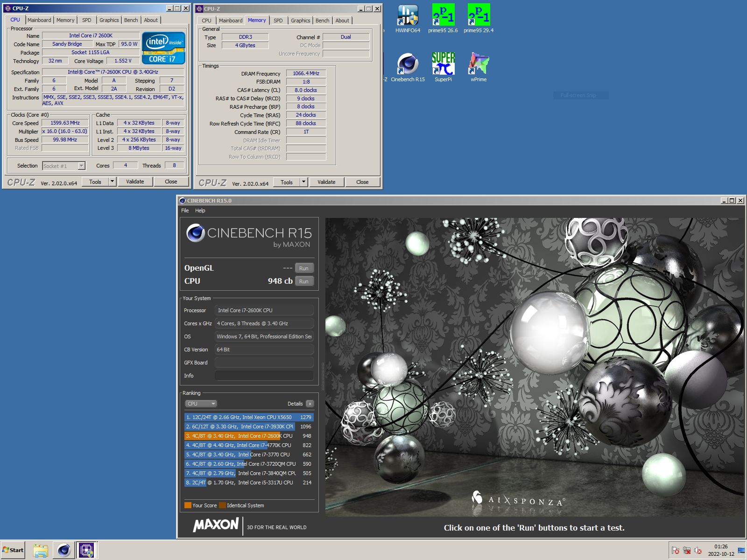The height and width of the screenshot is (560, 747).
Task: Open the Tools dropdown arrow in the left CPU-Z window
Action: (112, 182)
